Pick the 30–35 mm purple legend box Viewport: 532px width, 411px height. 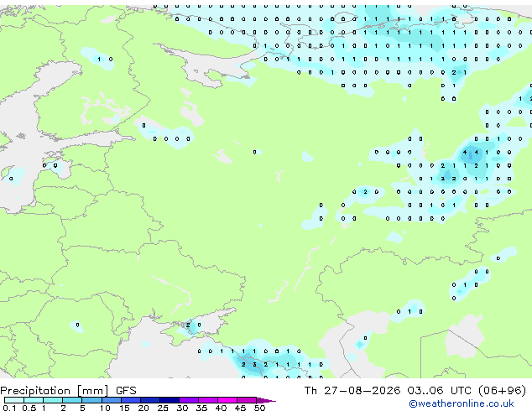tap(189, 400)
